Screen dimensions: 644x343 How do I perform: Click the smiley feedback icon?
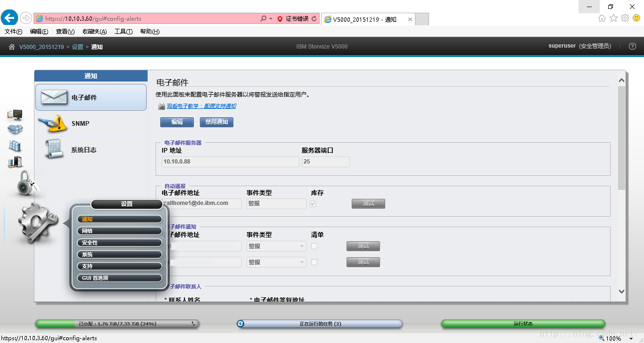tap(636, 18)
